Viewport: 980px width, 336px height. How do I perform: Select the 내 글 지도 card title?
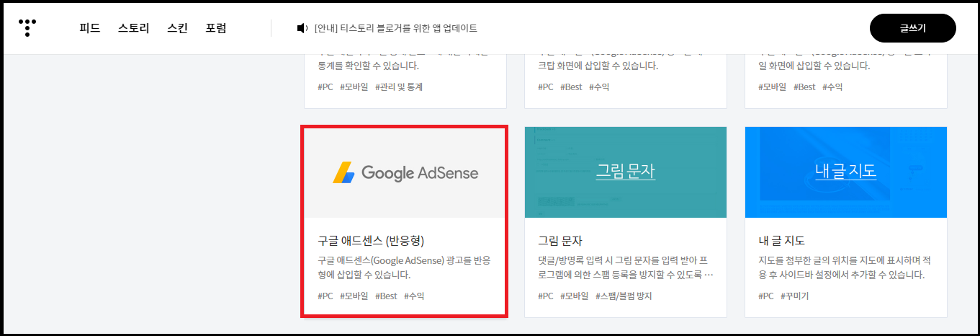click(x=781, y=240)
